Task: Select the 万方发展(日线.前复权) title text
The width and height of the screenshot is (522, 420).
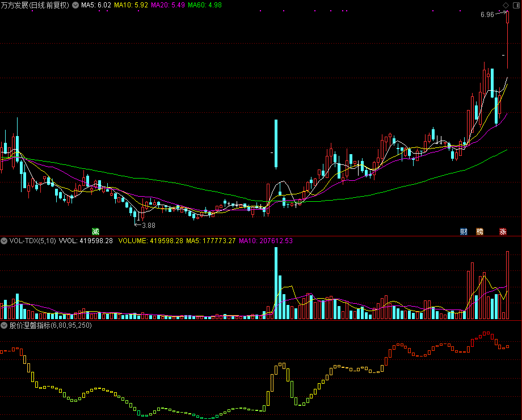Action: (x=35, y=5)
